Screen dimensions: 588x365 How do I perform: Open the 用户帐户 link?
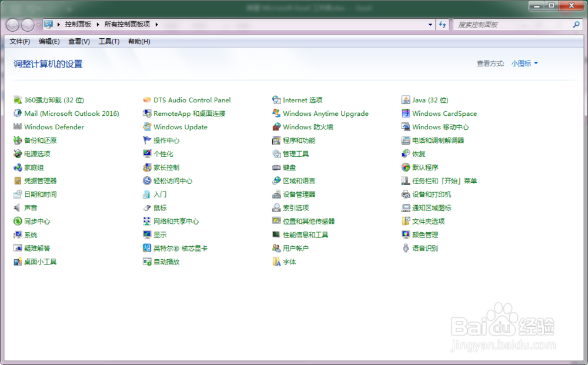[x=296, y=249]
